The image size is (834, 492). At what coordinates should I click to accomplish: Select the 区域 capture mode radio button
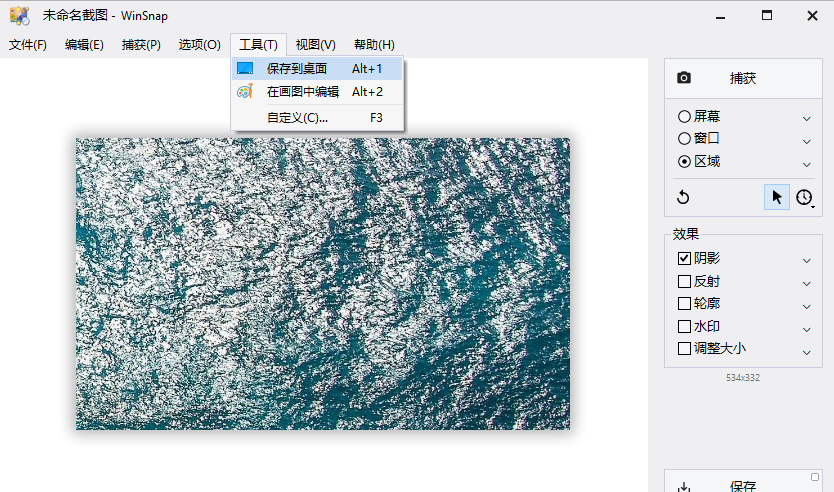click(685, 161)
